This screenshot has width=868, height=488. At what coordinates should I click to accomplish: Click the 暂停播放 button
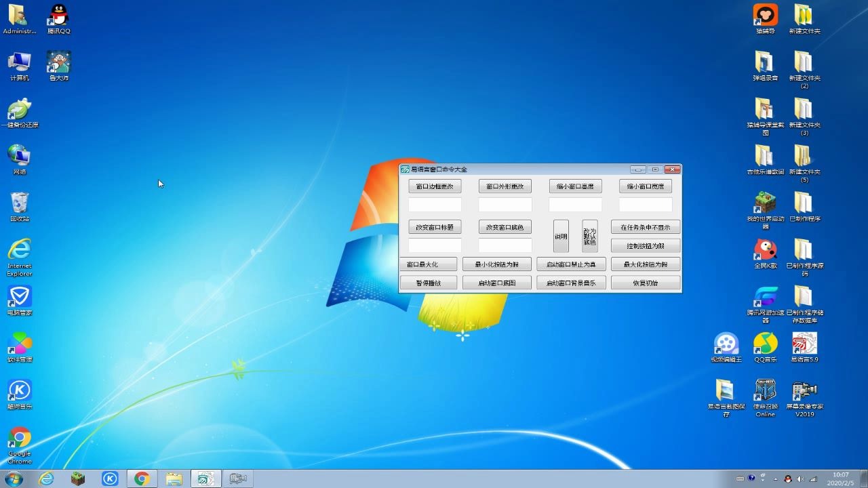pos(429,283)
